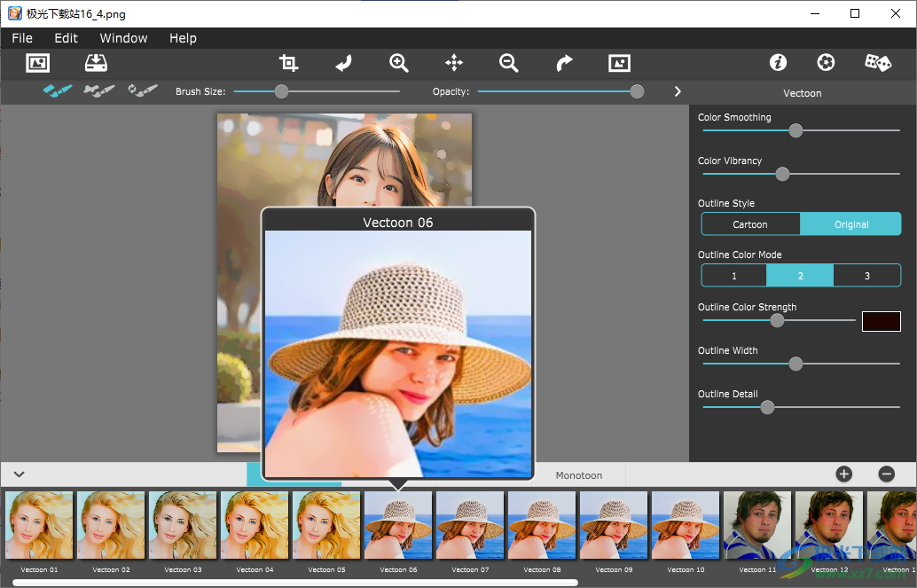917x588 pixels.
Task: Select the crop tool
Action: click(x=288, y=63)
